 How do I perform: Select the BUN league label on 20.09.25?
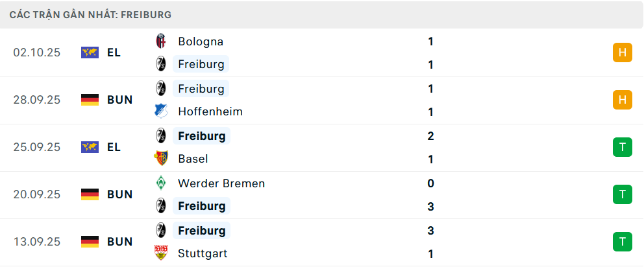pos(120,194)
